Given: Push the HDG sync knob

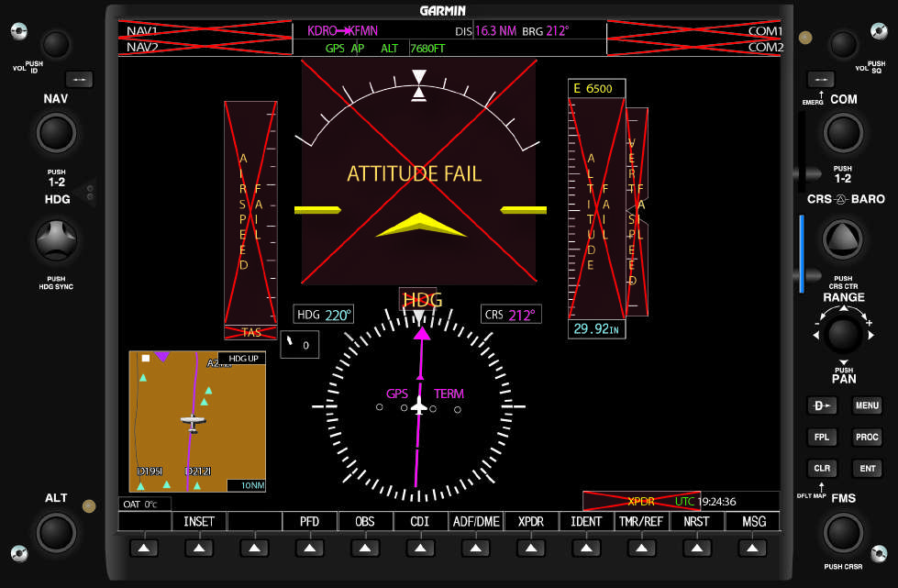Looking at the screenshot, I should [56, 240].
